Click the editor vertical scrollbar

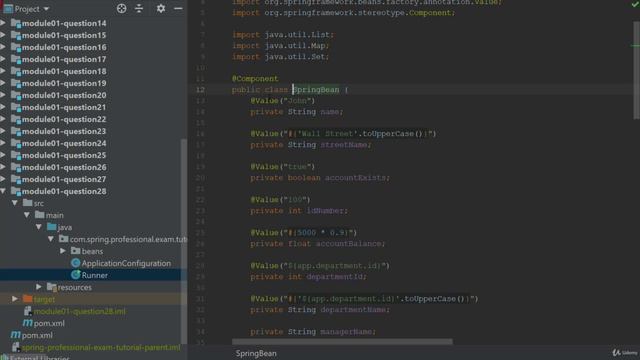coord(636,69)
